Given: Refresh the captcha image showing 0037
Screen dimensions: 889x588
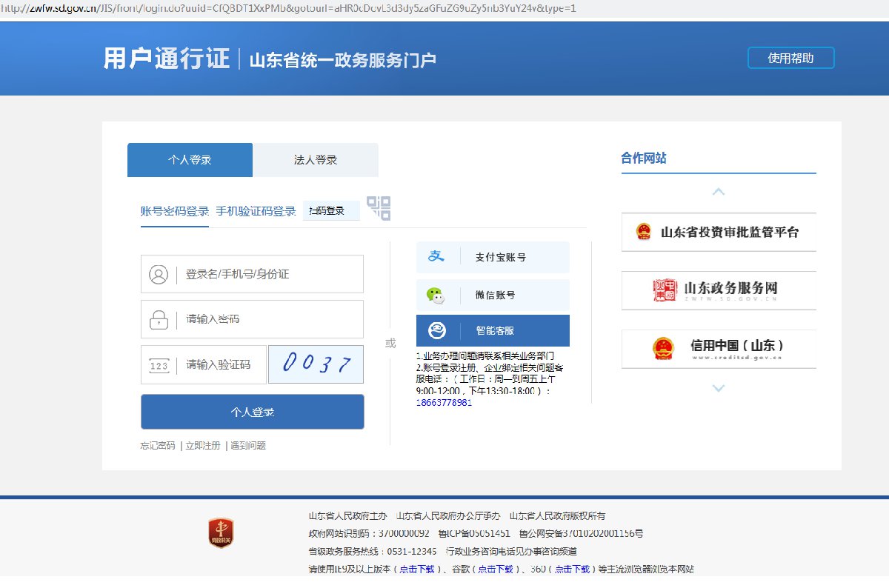Looking at the screenshot, I should (316, 364).
